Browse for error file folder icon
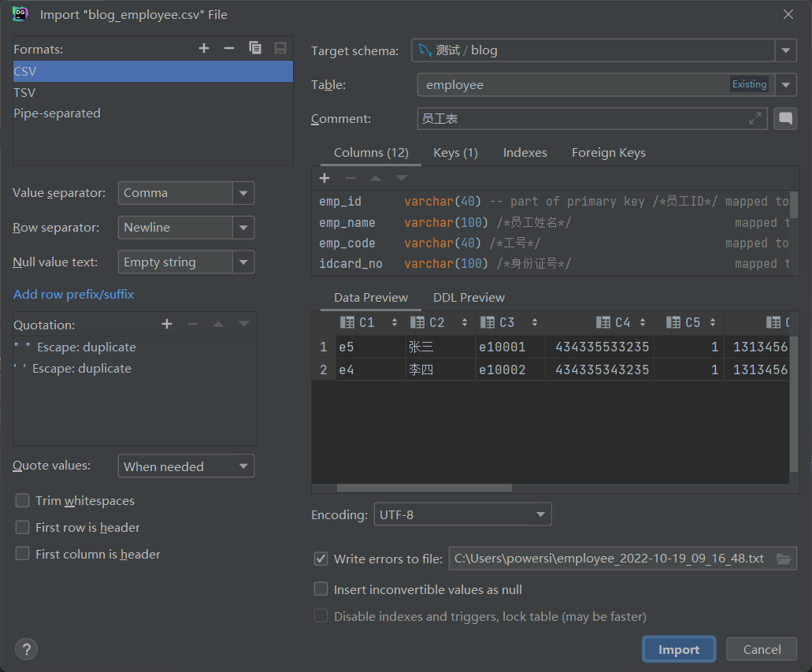812x672 pixels. click(784, 559)
